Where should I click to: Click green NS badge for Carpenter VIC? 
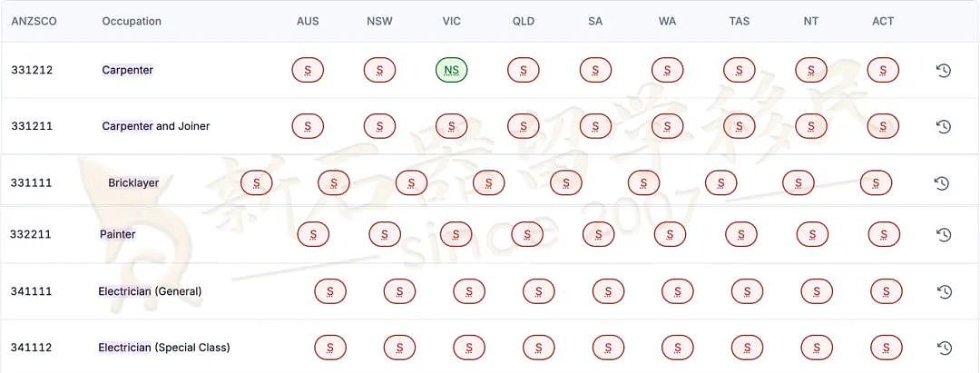click(451, 70)
